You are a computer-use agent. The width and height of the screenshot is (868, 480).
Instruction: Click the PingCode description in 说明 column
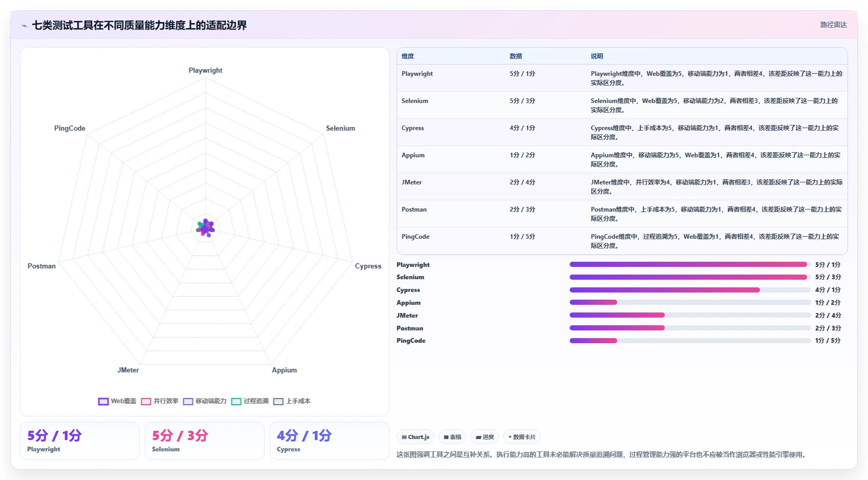[x=715, y=241]
